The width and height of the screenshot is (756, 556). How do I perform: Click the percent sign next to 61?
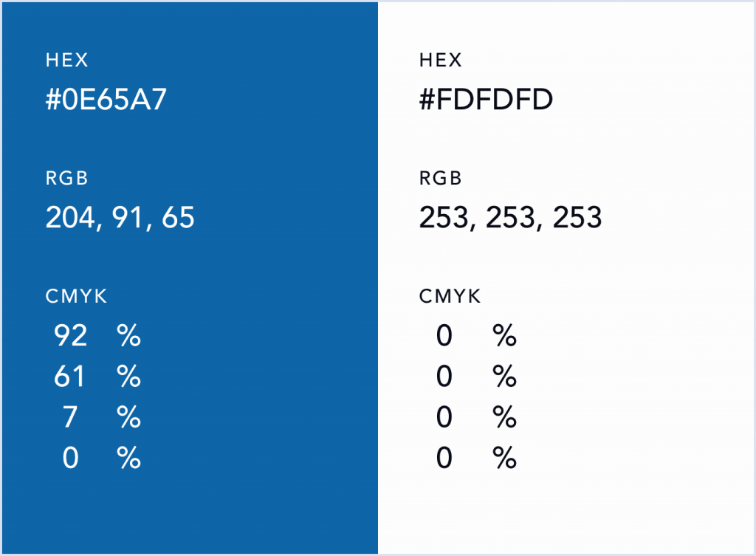[x=128, y=378]
